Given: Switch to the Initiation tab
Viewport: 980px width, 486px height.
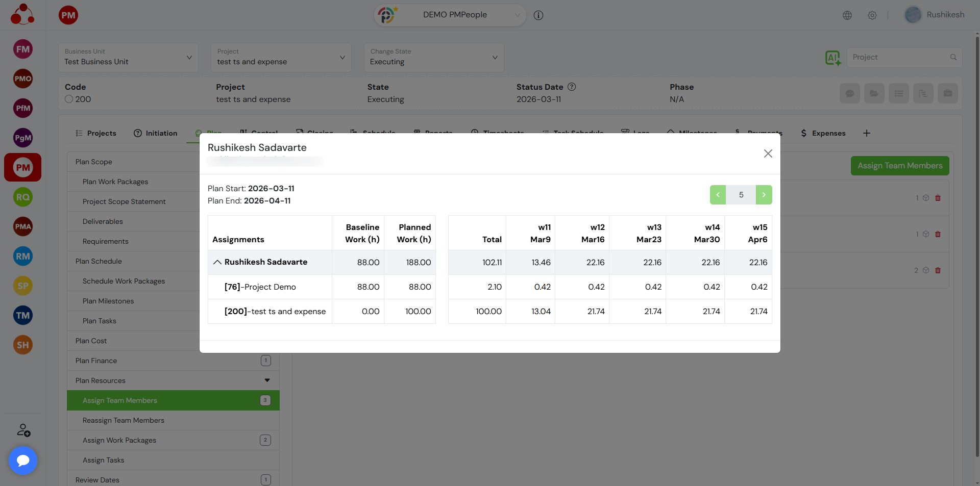Looking at the screenshot, I should [156, 133].
